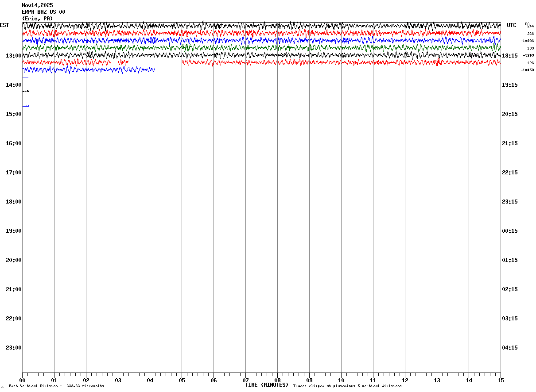Select the "15:00" EST time label

(x=13, y=114)
